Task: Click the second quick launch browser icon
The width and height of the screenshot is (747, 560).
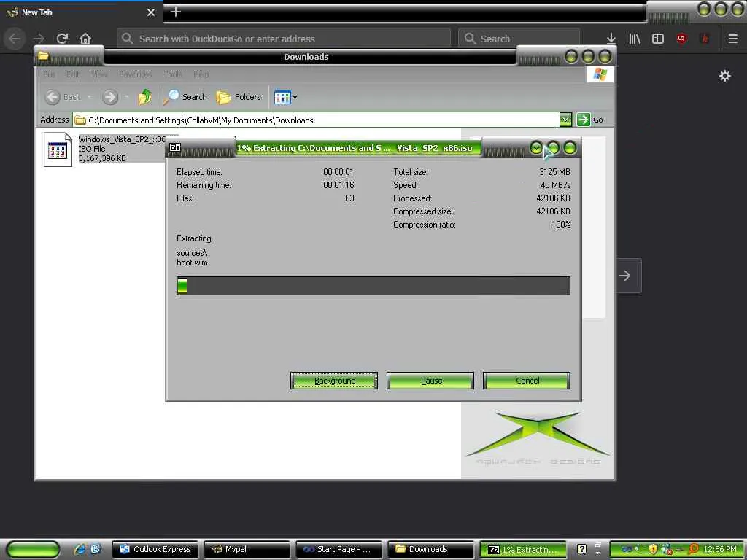Action: click(x=96, y=549)
